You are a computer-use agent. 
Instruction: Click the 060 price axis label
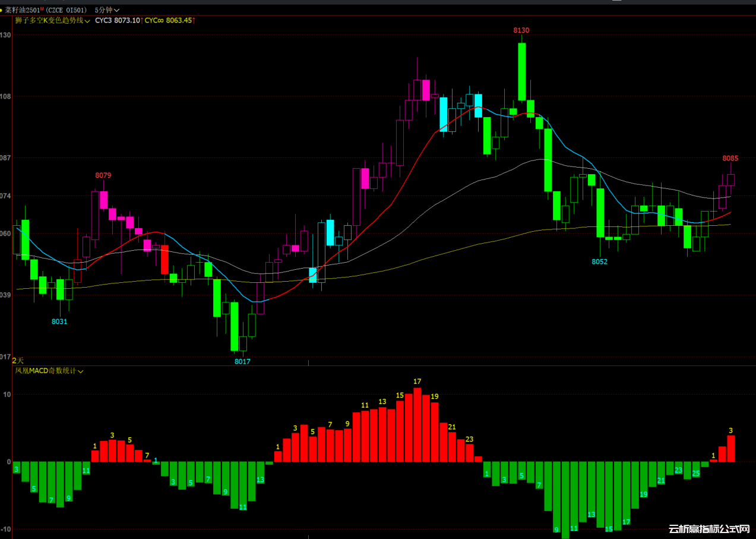click(6, 234)
